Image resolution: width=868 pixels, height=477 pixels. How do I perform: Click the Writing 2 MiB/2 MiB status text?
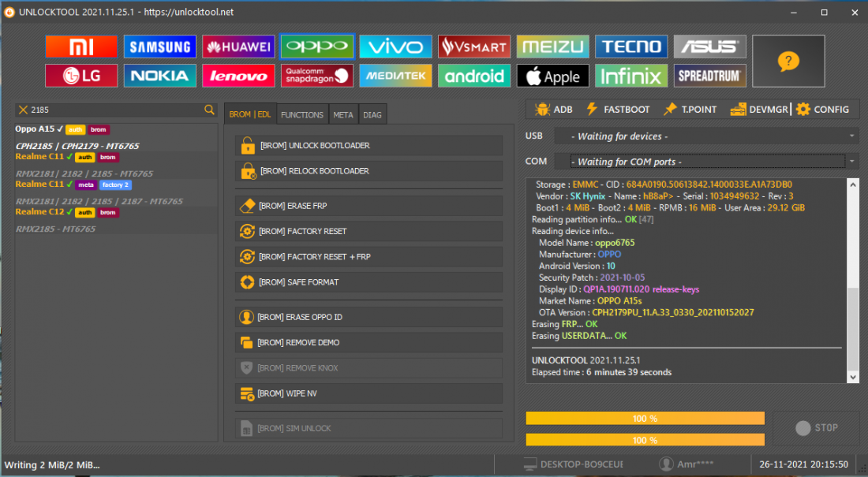(52, 465)
